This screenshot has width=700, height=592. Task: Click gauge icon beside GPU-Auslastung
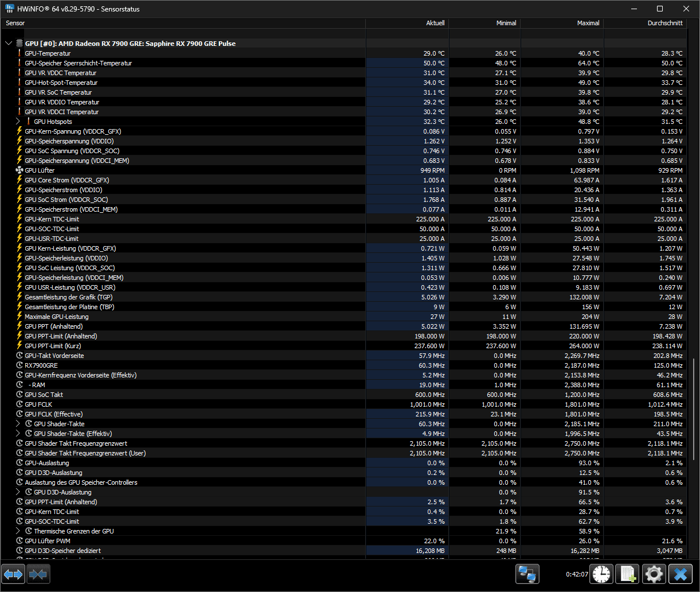19,463
